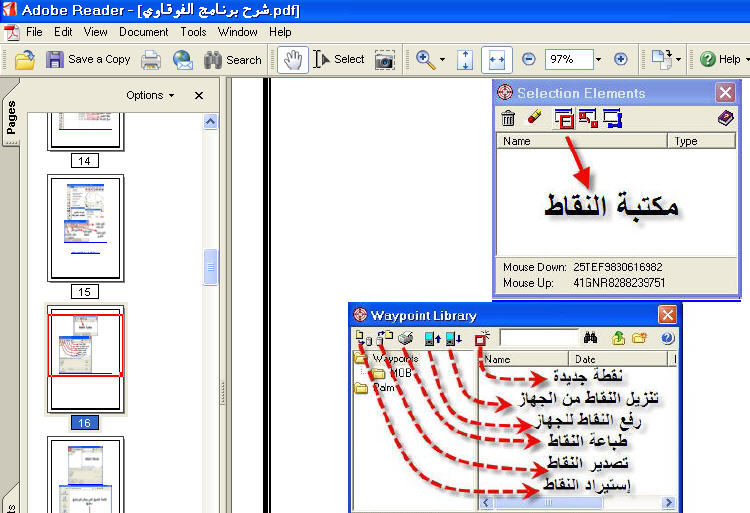
Task: Zoom out with the minus button
Action: pos(529,59)
